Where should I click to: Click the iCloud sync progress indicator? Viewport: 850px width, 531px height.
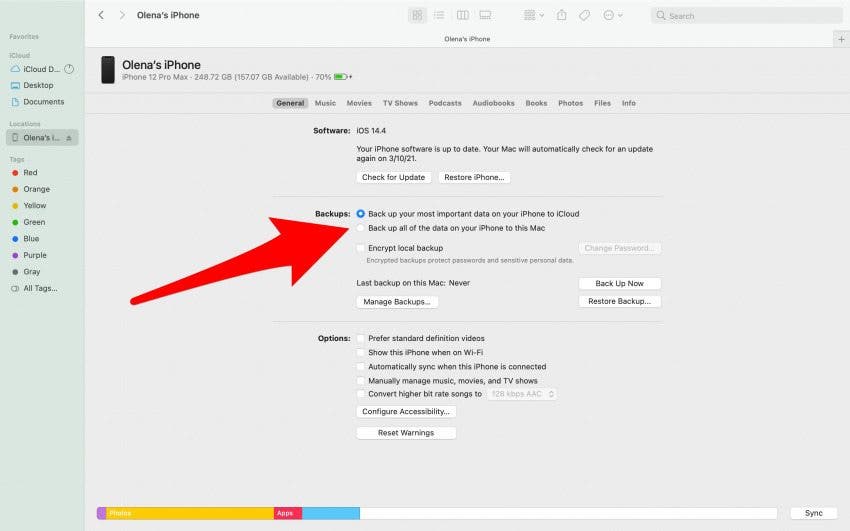point(69,69)
